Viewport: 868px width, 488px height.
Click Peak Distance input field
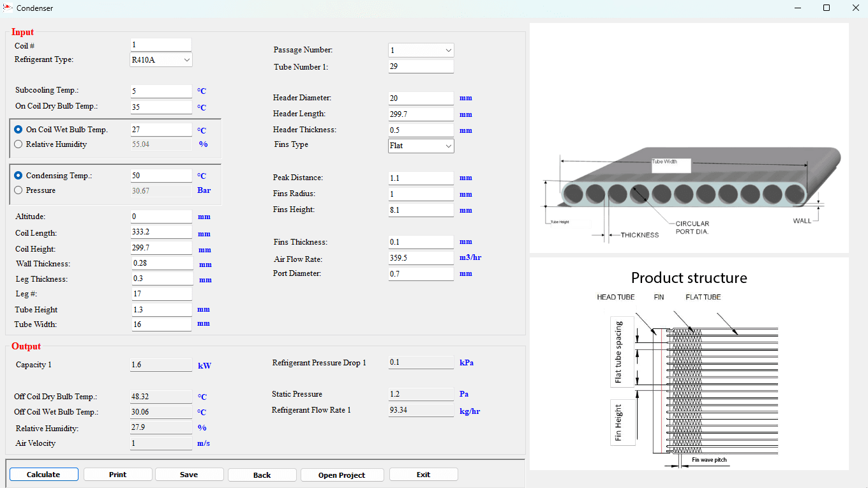click(x=421, y=178)
